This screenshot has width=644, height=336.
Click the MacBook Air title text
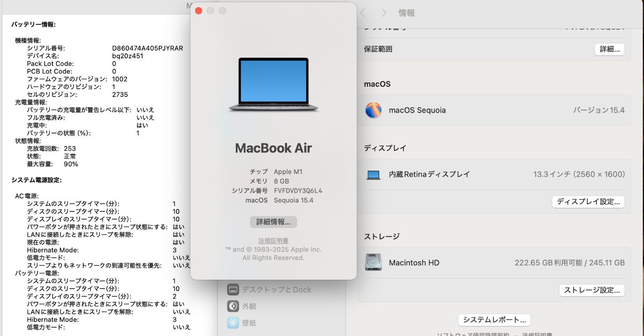[273, 148]
